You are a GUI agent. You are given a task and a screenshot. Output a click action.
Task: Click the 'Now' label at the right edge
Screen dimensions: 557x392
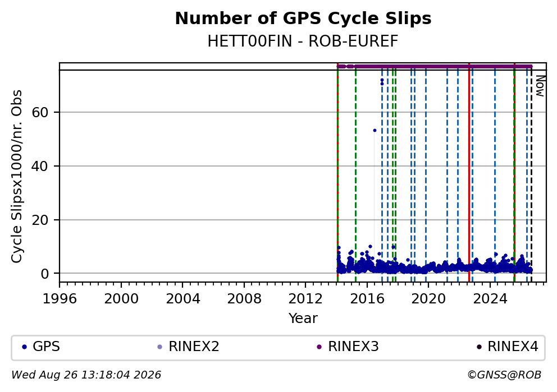click(x=540, y=86)
